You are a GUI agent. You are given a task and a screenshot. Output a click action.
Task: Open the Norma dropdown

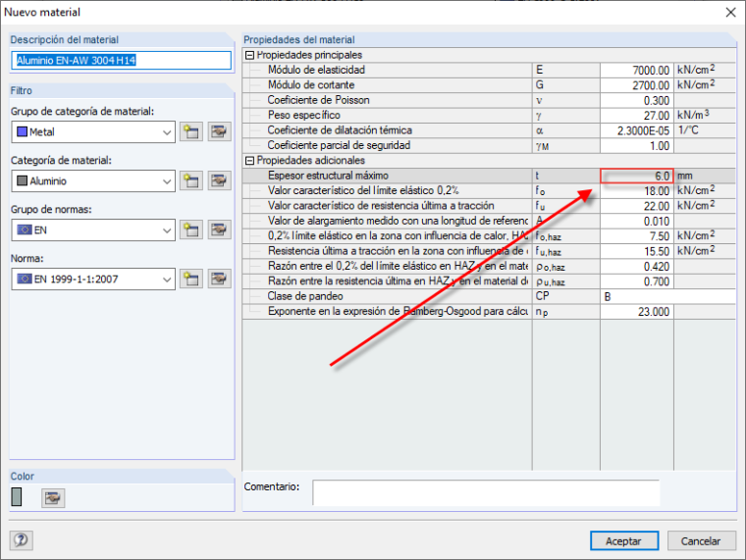(93, 280)
